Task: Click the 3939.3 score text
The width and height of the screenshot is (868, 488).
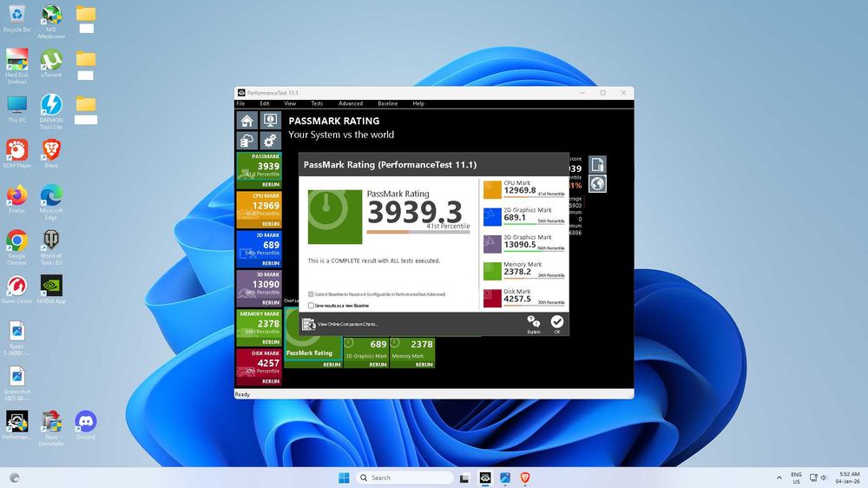Action: click(x=415, y=212)
